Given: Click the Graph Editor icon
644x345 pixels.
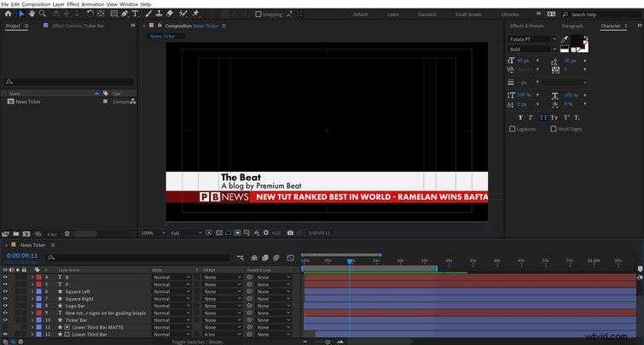Looking at the screenshot, I should [x=290, y=258].
